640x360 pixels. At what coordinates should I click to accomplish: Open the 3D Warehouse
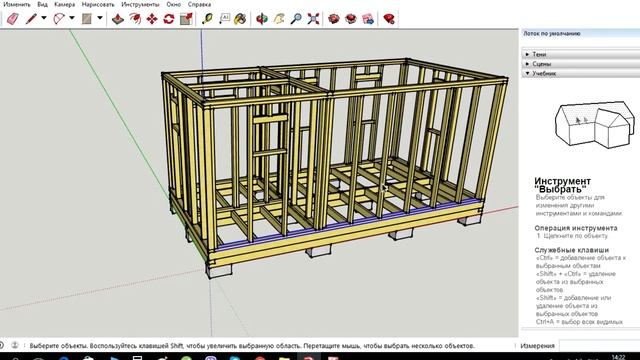pyautogui.click(x=334, y=19)
